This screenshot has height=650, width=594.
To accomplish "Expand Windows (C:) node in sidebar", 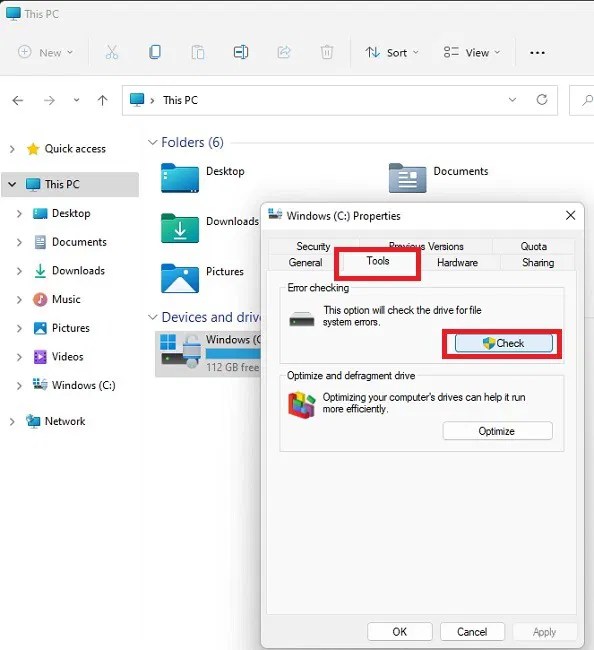I will click(x=19, y=386).
